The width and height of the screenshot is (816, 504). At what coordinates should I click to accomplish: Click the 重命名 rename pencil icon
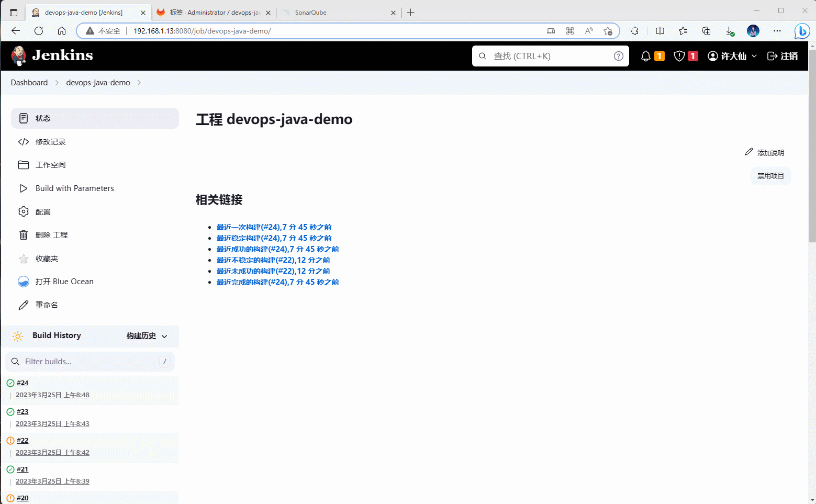point(24,305)
